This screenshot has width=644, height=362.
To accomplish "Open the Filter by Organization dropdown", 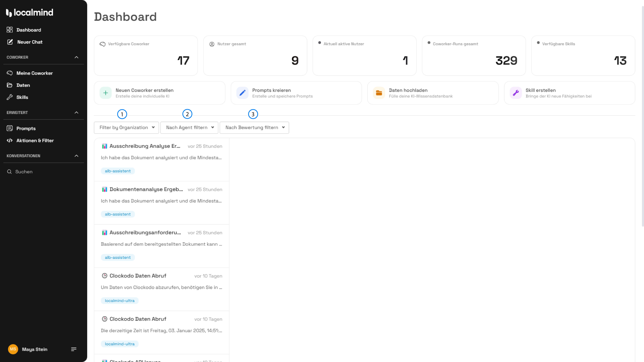I will [126, 128].
